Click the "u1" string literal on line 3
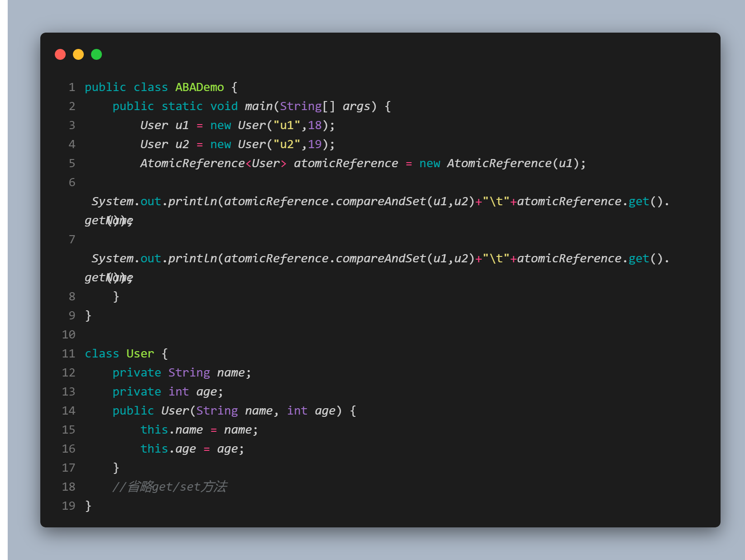745x560 pixels. pyautogui.click(x=287, y=125)
